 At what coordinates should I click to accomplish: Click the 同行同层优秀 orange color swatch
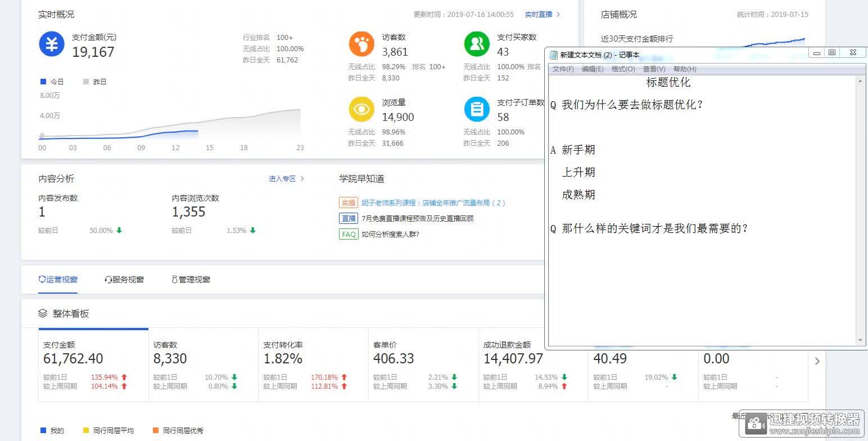156,430
